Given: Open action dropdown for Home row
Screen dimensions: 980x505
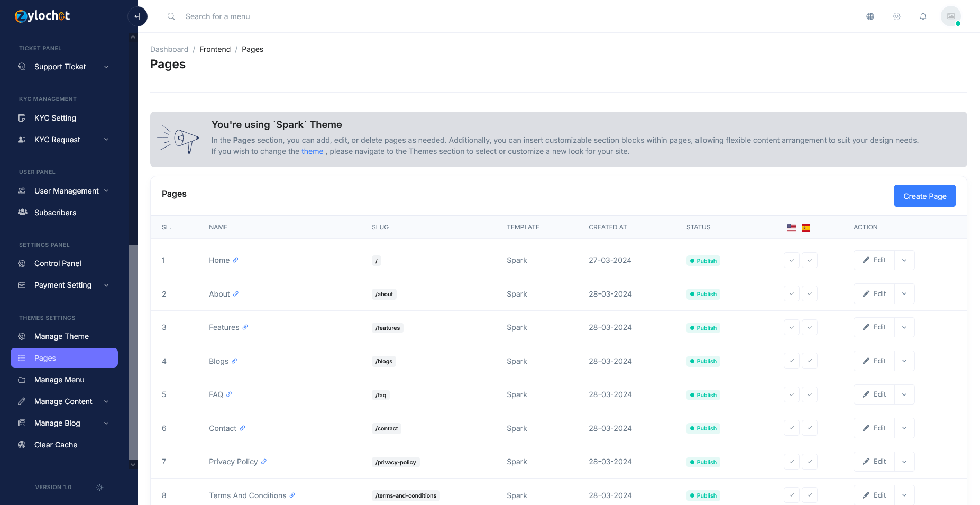Looking at the screenshot, I should 904,260.
